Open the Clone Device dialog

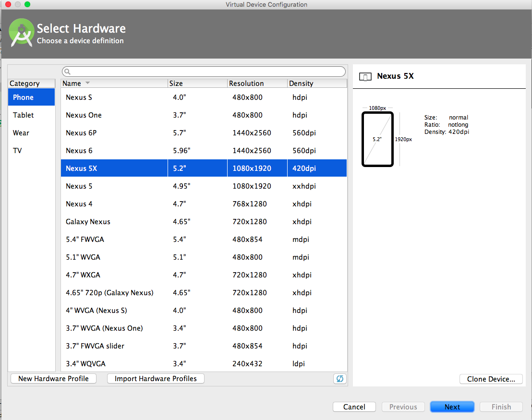pyautogui.click(x=491, y=379)
